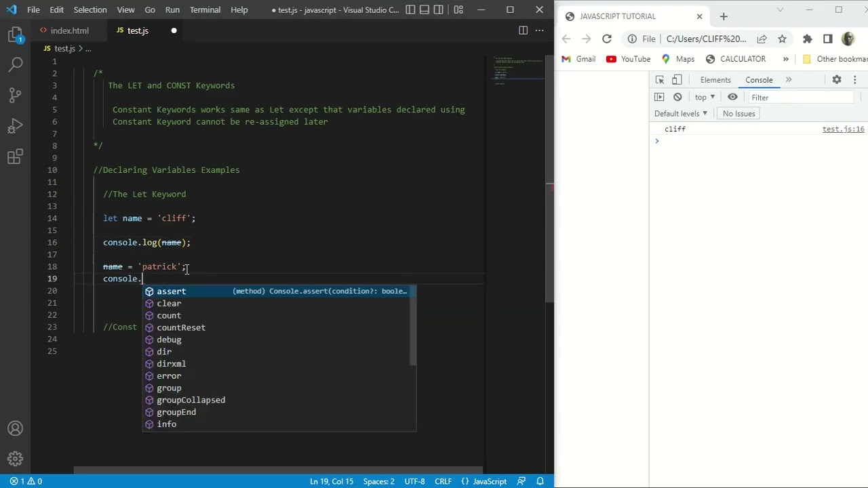This screenshot has height=488, width=868.
Task: Open the Search view in activity bar
Action: (15, 64)
